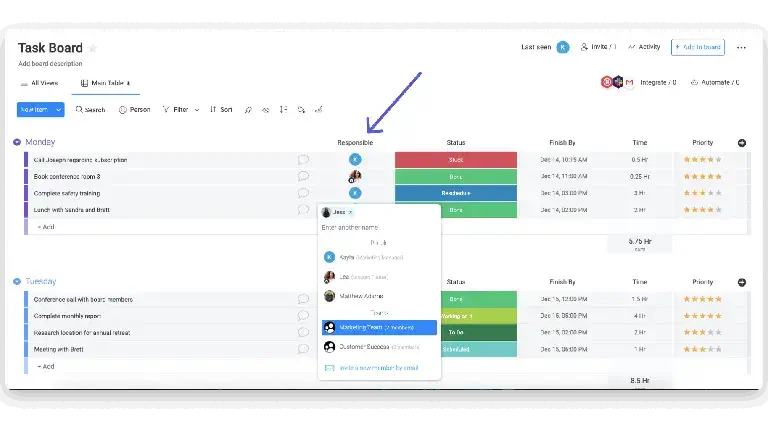Click the Enter another name field

(379, 227)
